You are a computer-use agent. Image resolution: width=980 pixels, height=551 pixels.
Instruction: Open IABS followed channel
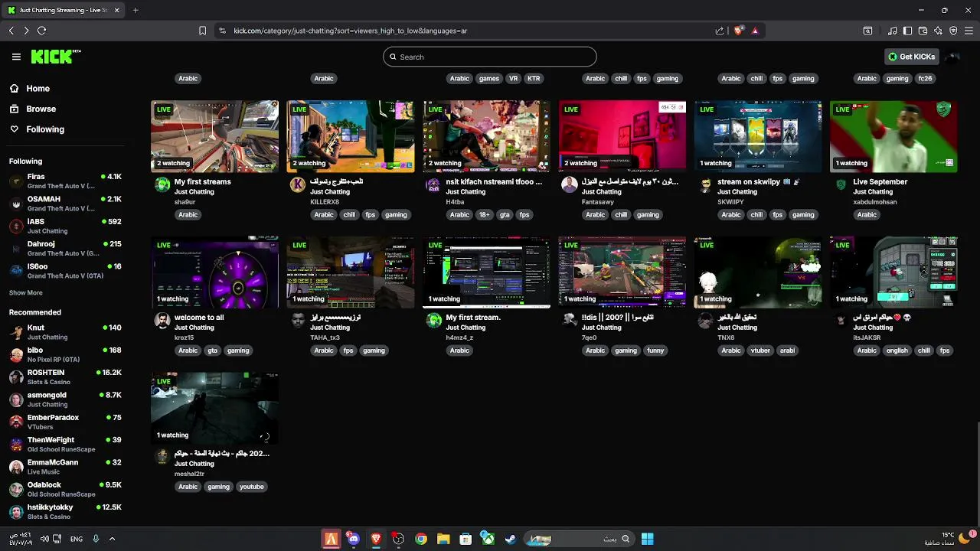point(66,226)
